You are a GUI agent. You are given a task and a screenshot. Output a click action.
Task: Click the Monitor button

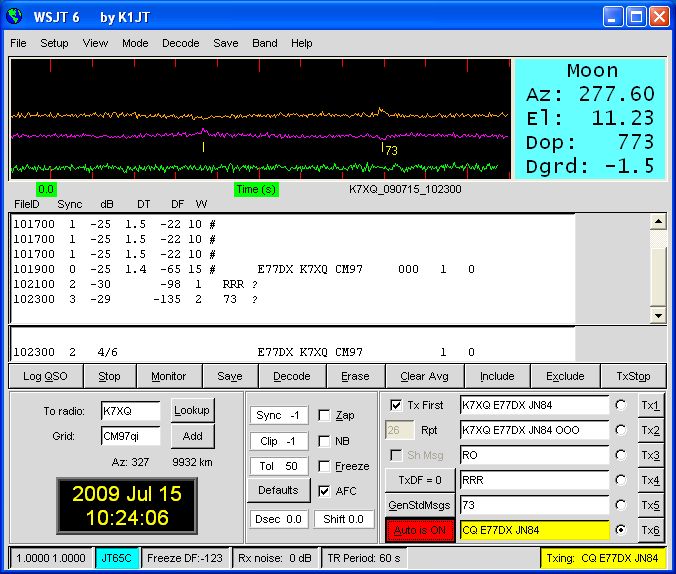[x=169, y=376]
